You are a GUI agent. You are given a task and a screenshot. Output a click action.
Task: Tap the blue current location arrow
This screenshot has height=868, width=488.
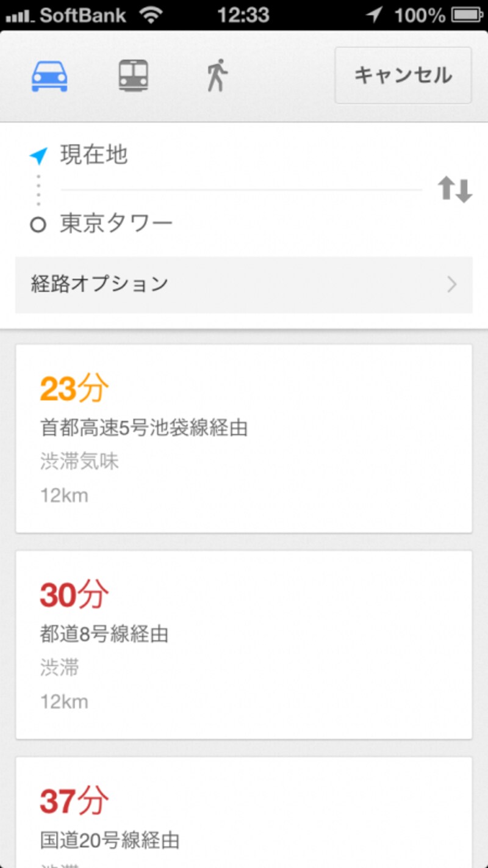click(x=38, y=156)
